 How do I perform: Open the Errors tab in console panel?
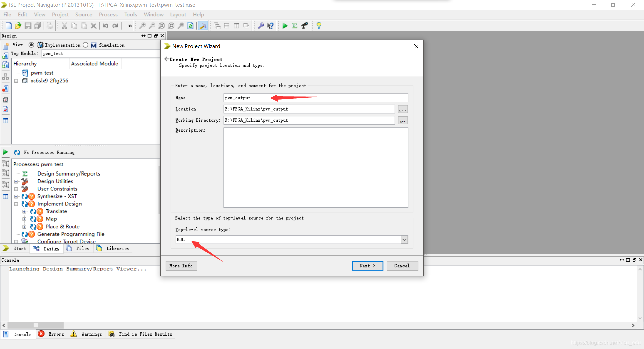click(x=51, y=334)
